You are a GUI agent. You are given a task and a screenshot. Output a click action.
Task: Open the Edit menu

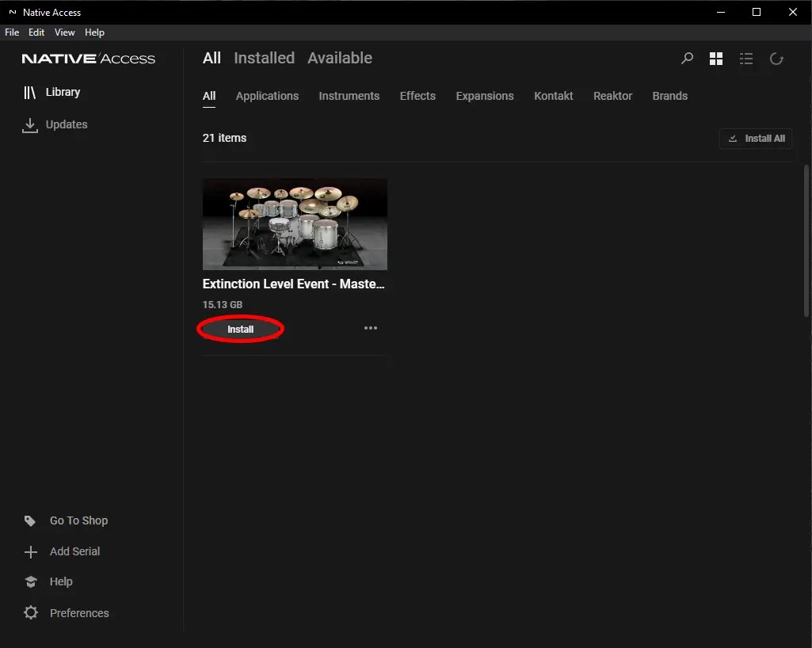point(36,32)
